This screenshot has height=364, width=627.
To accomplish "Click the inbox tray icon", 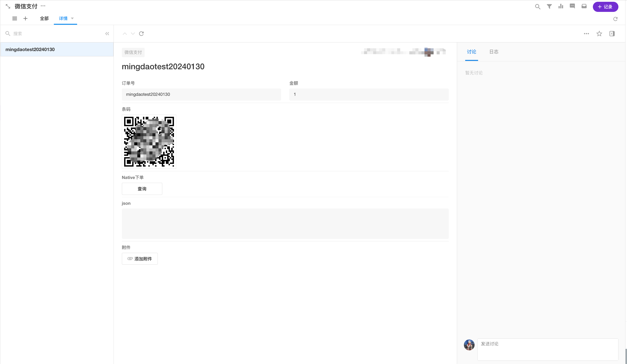I will [x=584, y=7].
